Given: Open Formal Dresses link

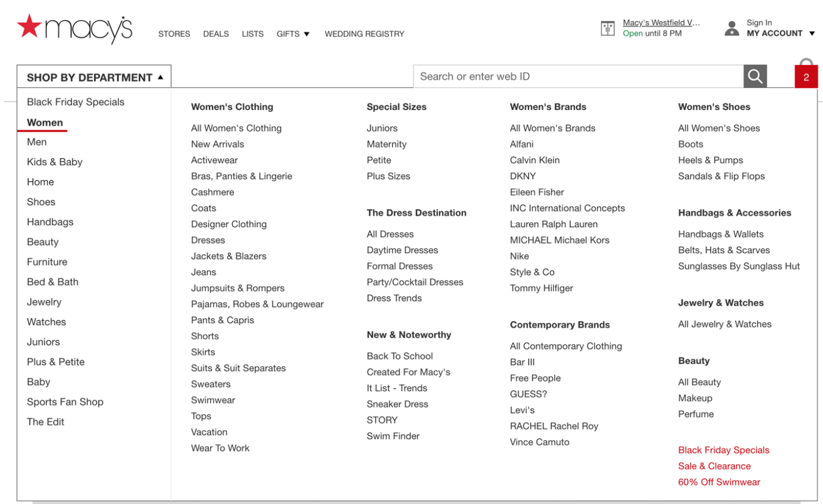Looking at the screenshot, I should (x=400, y=266).
